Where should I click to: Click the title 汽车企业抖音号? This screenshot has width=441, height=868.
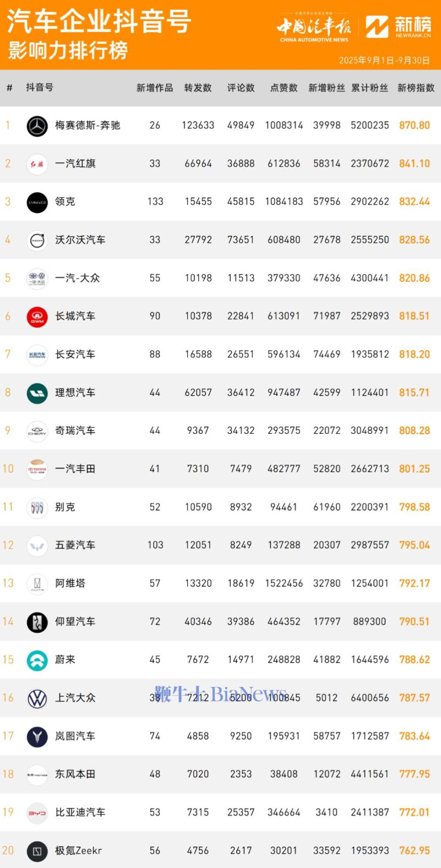[99, 21]
